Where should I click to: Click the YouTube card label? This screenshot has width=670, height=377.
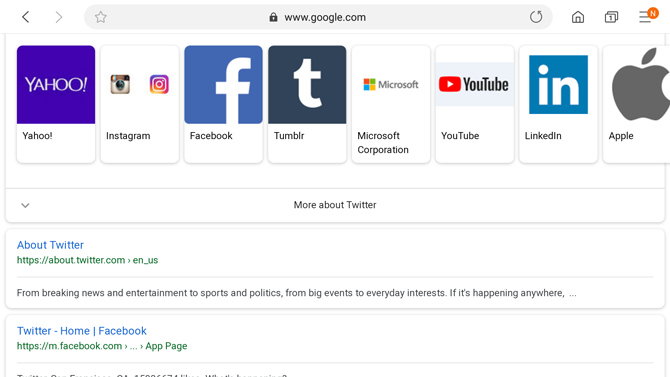[460, 135]
